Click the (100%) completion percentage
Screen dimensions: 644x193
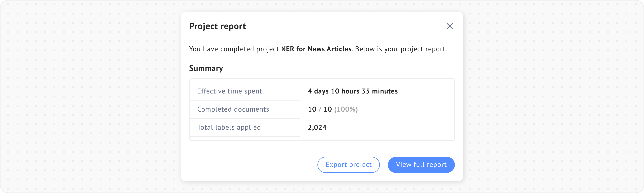tap(346, 109)
